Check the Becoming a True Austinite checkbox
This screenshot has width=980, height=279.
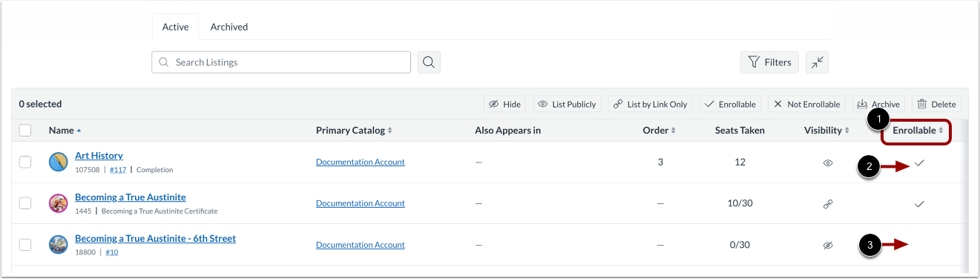click(x=25, y=203)
